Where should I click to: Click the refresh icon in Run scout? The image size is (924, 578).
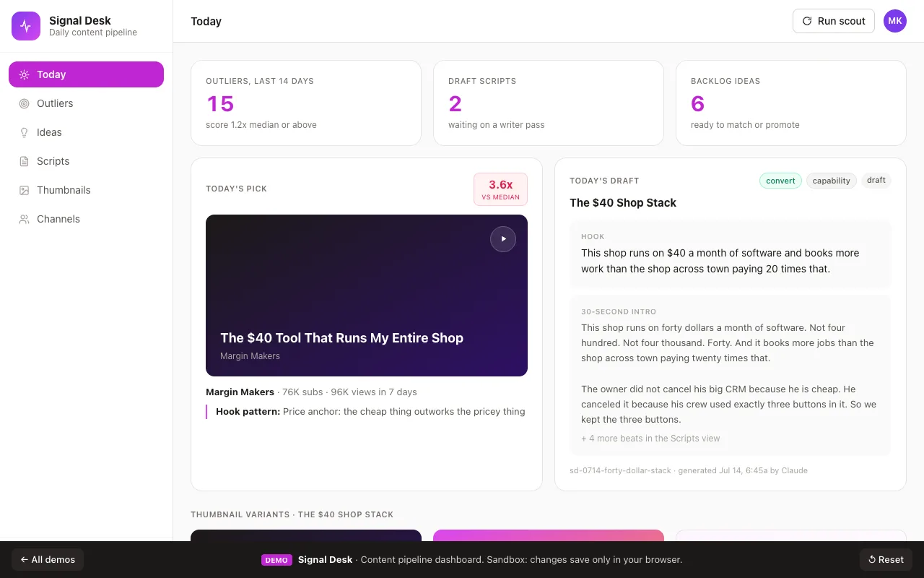click(x=807, y=21)
